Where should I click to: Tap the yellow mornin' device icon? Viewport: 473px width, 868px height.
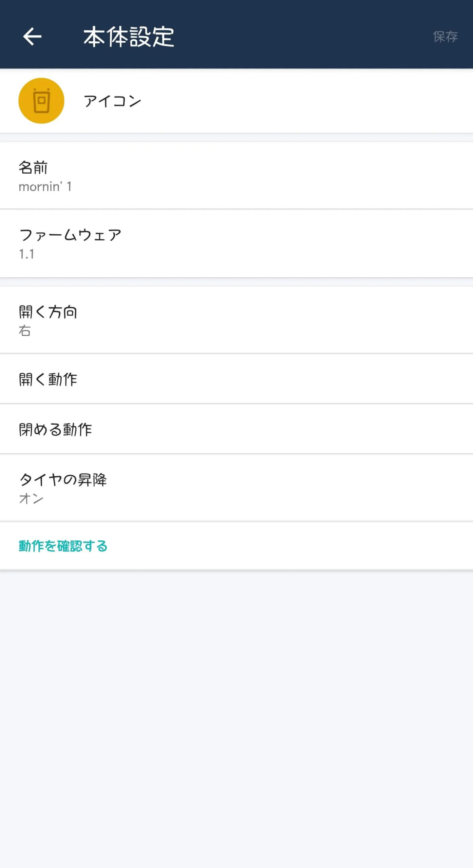[x=41, y=101]
